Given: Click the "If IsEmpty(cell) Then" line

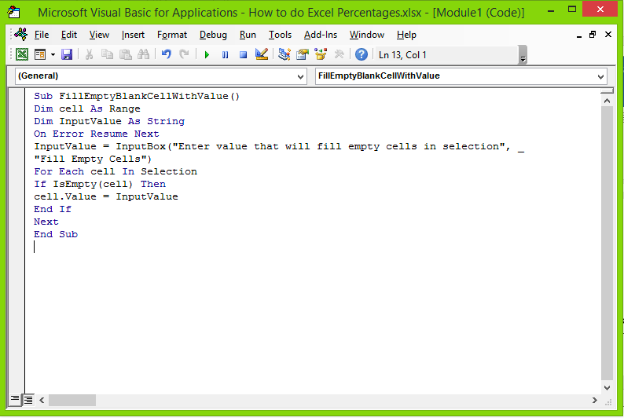Looking at the screenshot, I should (100, 184).
